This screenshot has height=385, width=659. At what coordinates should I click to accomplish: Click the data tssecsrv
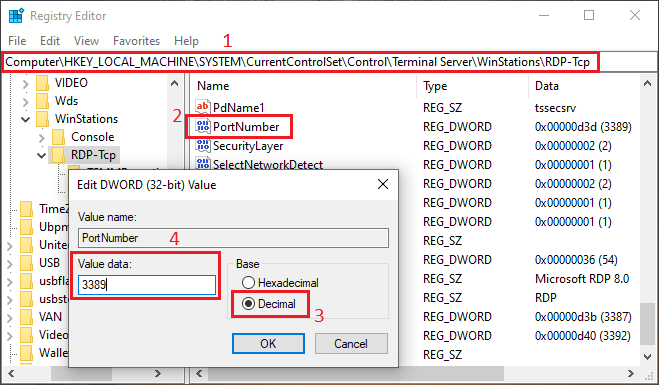[555, 108]
